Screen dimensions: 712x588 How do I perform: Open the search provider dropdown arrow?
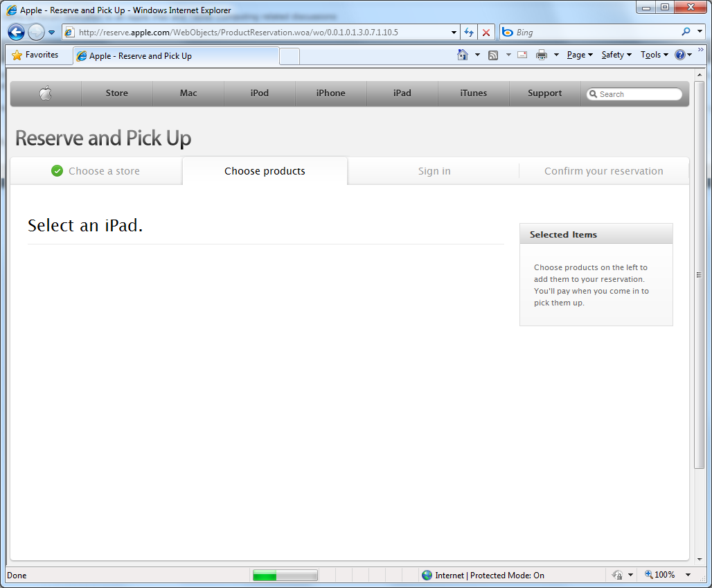(x=700, y=32)
